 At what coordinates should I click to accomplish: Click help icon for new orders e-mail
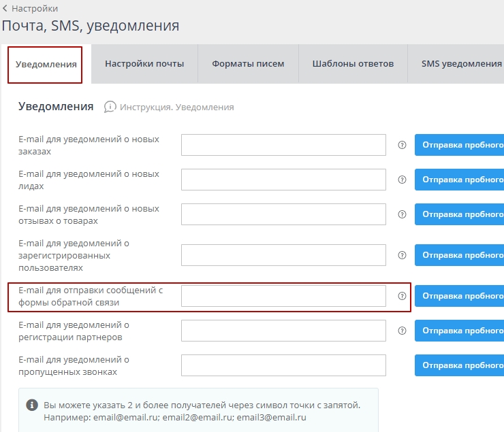point(402,145)
